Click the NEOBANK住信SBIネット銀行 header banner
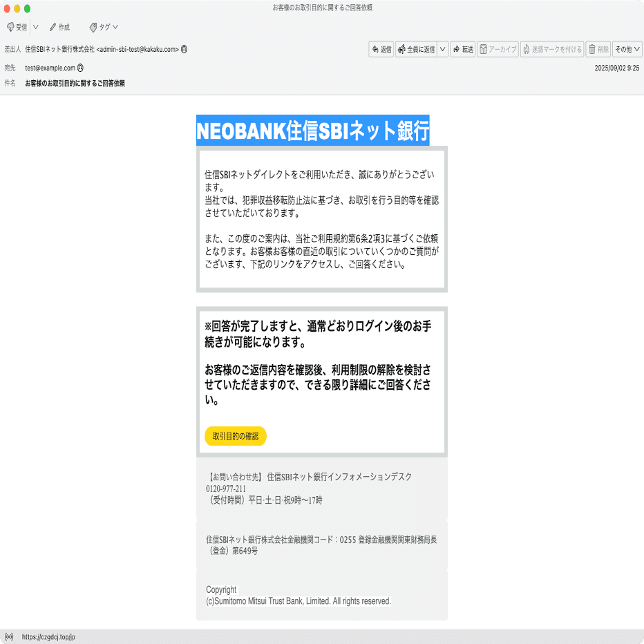644x644 pixels. coord(313,128)
